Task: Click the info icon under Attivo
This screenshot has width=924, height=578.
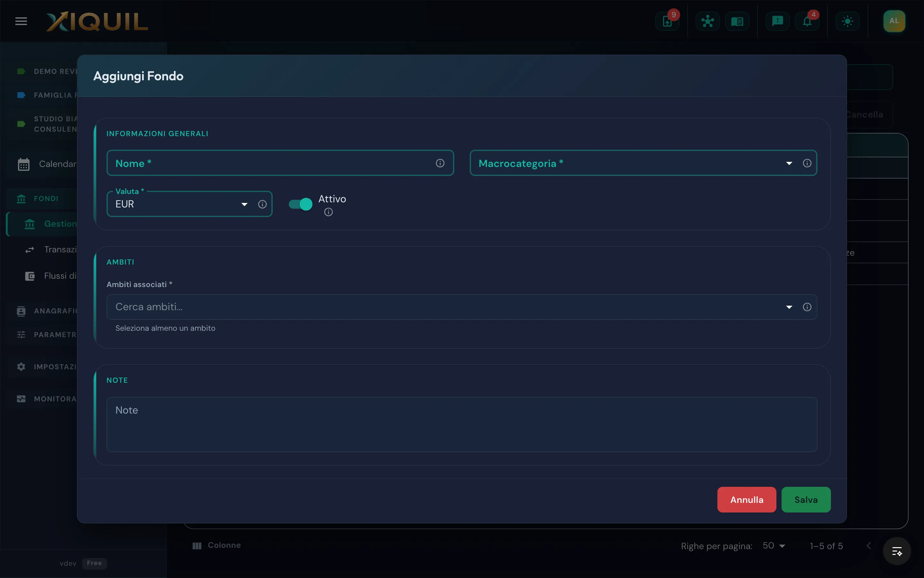Action: tap(328, 212)
